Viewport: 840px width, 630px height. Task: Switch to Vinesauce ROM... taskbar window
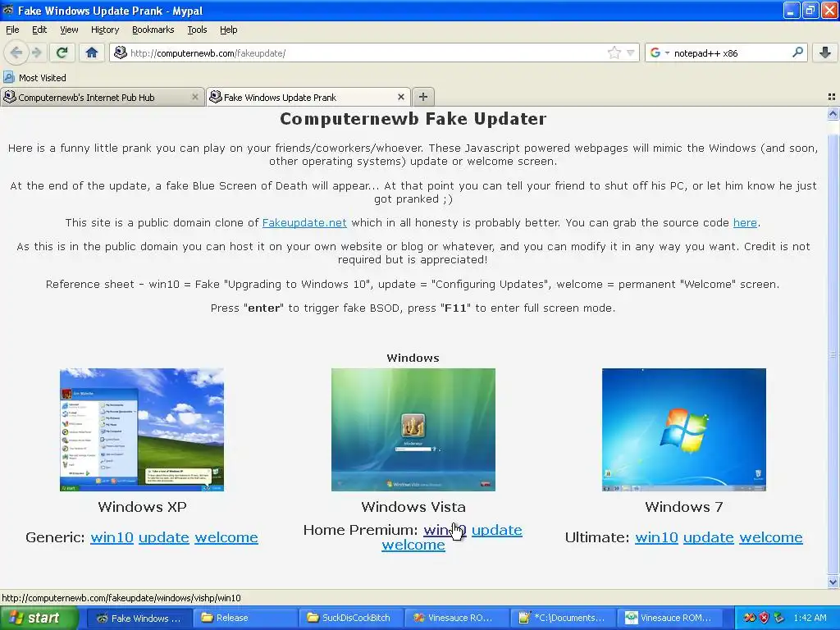click(669, 619)
